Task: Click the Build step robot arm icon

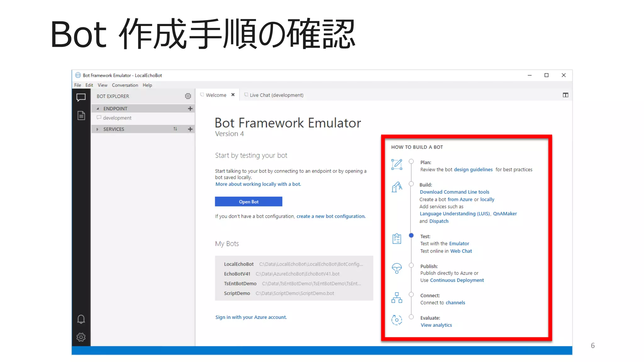Action: [x=397, y=187]
